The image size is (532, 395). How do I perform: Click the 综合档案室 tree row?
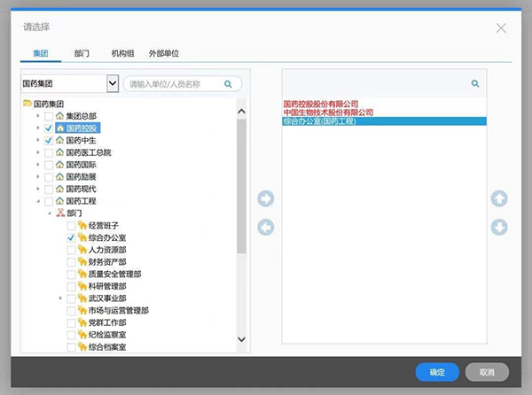(107, 346)
